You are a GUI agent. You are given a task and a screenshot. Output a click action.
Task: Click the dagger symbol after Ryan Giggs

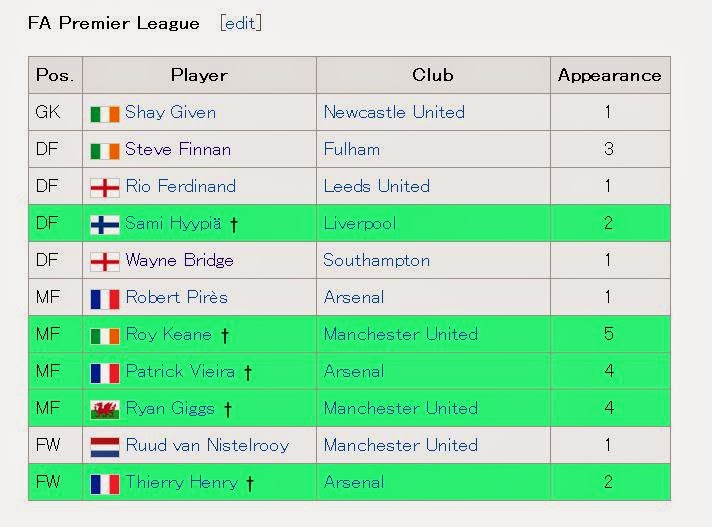click(x=227, y=409)
